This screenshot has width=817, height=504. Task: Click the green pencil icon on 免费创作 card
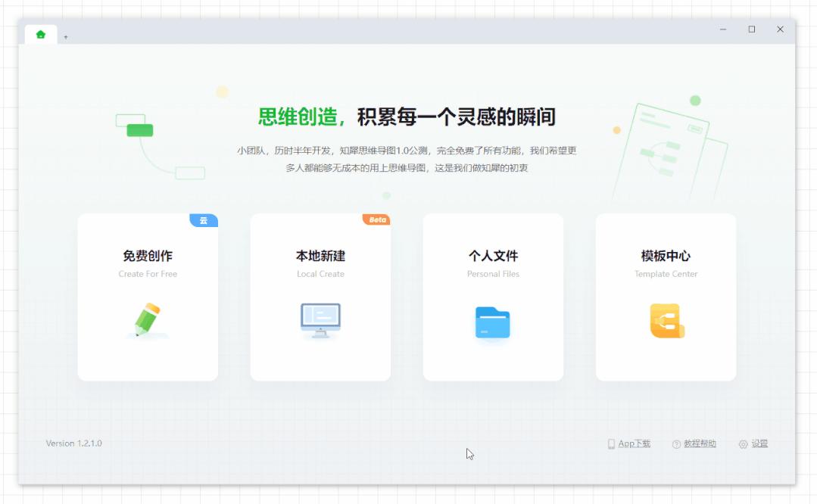click(x=147, y=321)
